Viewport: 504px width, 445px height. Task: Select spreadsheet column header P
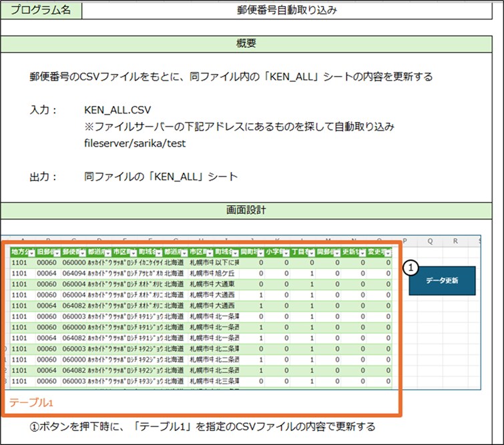click(x=405, y=241)
